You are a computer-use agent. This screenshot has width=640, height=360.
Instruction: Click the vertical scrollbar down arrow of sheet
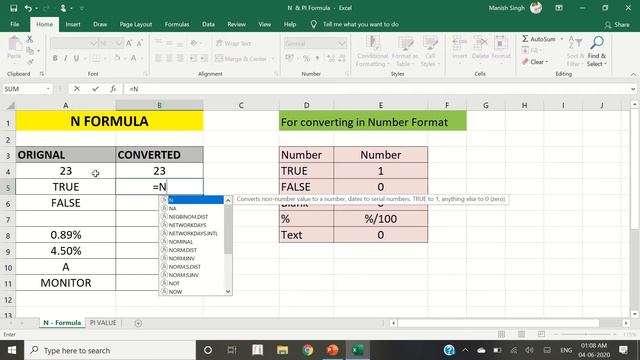[634, 313]
